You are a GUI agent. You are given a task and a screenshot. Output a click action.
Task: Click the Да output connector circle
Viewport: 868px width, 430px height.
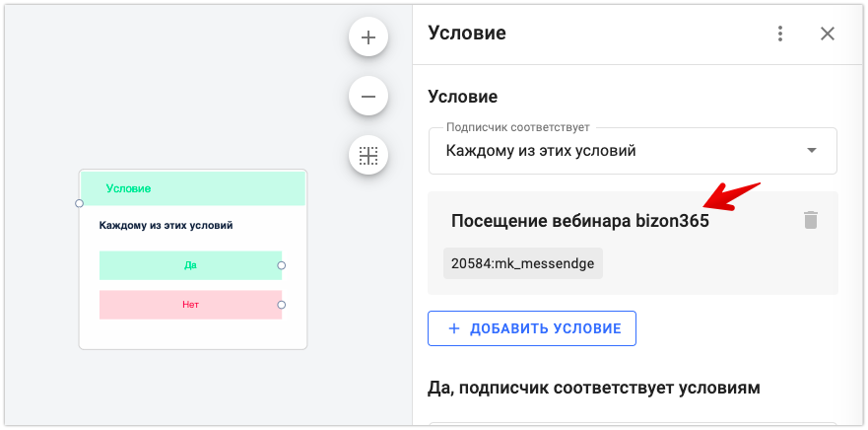(282, 265)
